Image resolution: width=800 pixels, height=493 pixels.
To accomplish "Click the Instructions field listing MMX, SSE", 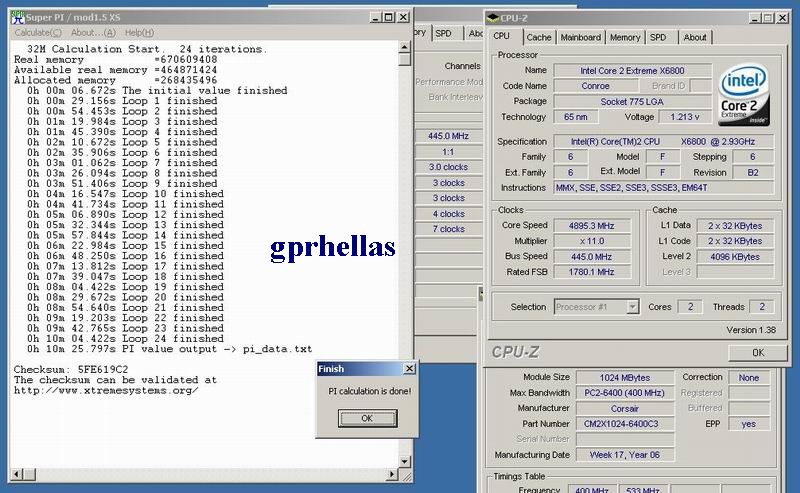I will click(664, 188).
